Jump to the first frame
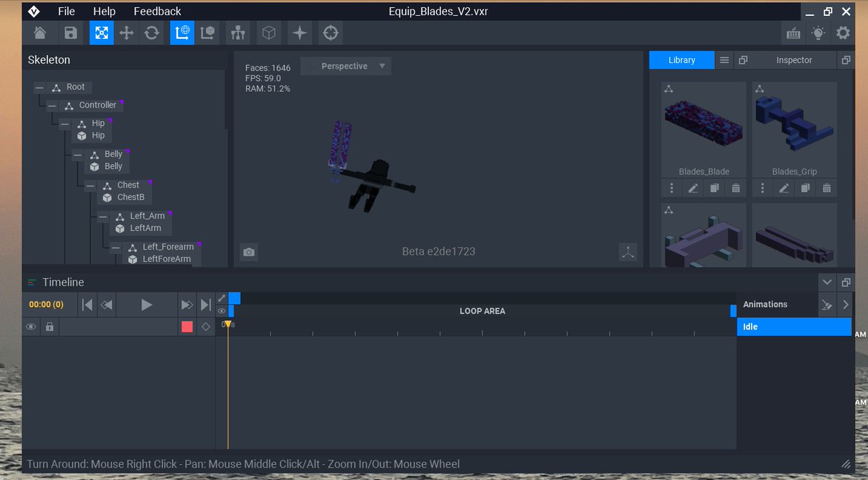 [87, 305]
